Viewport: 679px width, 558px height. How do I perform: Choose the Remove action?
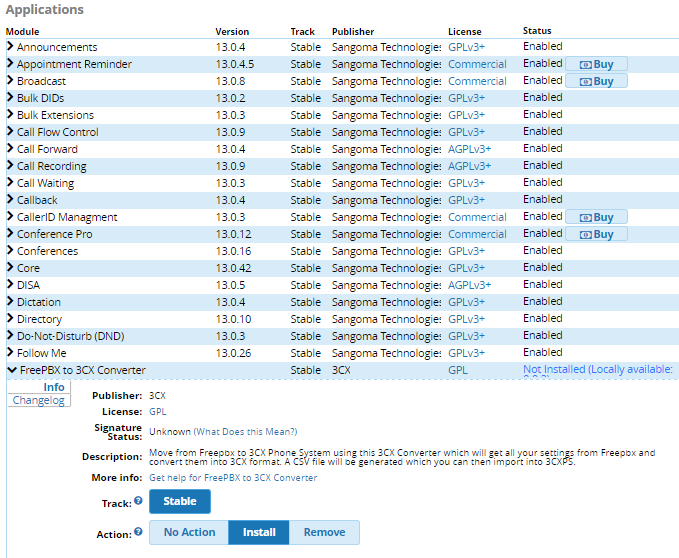(x=324, y=532)
